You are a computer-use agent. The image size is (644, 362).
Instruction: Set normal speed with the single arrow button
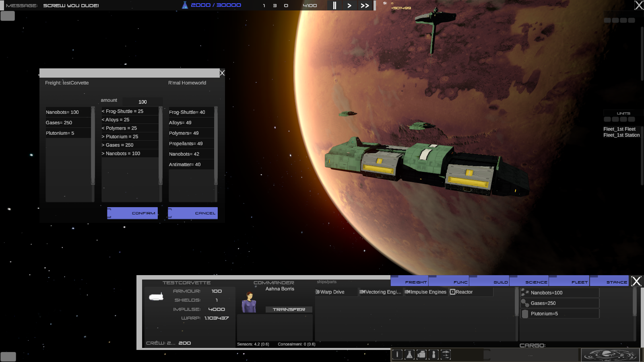[349, 5]
